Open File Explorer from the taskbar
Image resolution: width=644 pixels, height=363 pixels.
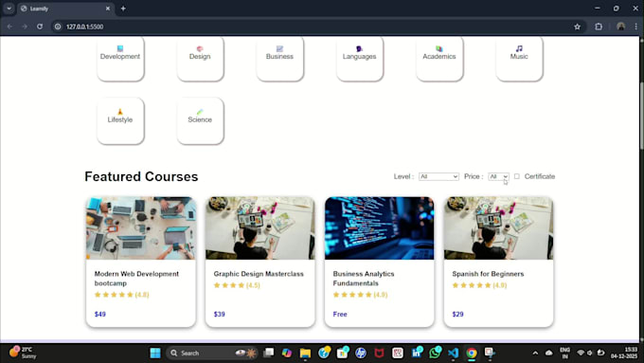coord(305,354)
